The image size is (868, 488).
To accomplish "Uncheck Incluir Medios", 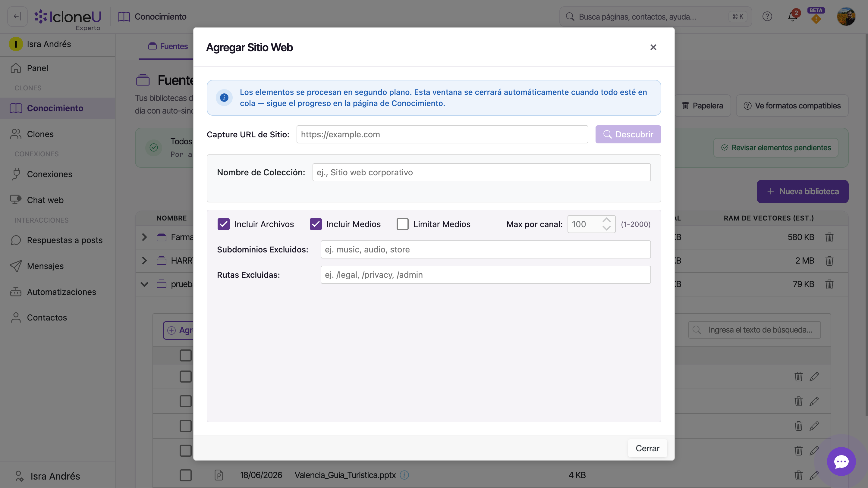I will click(315, 224).
